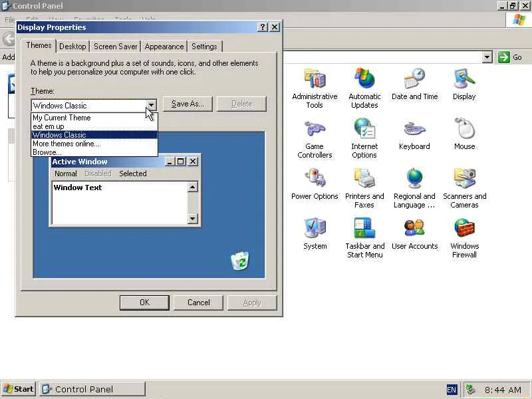
Task: Click the Window Text preview area
Action: pyautogui.click(x=120, y=203)
